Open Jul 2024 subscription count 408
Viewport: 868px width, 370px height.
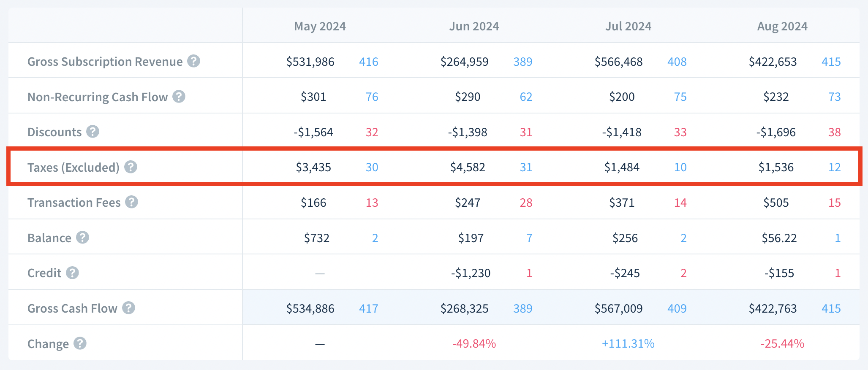coord(677,62)
